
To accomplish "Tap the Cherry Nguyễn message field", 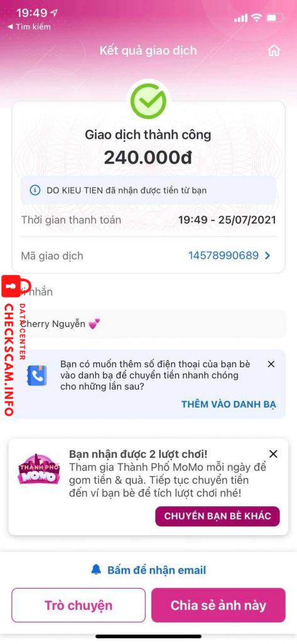I will [148, 324].
